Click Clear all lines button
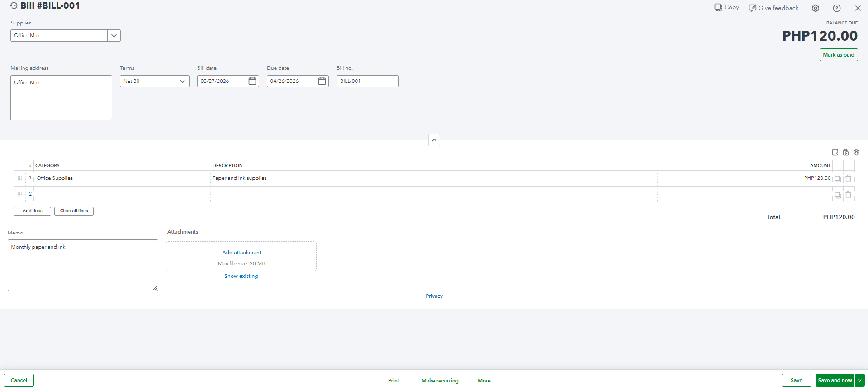Viewport: 868px width, 392px height. pos(74,211)
